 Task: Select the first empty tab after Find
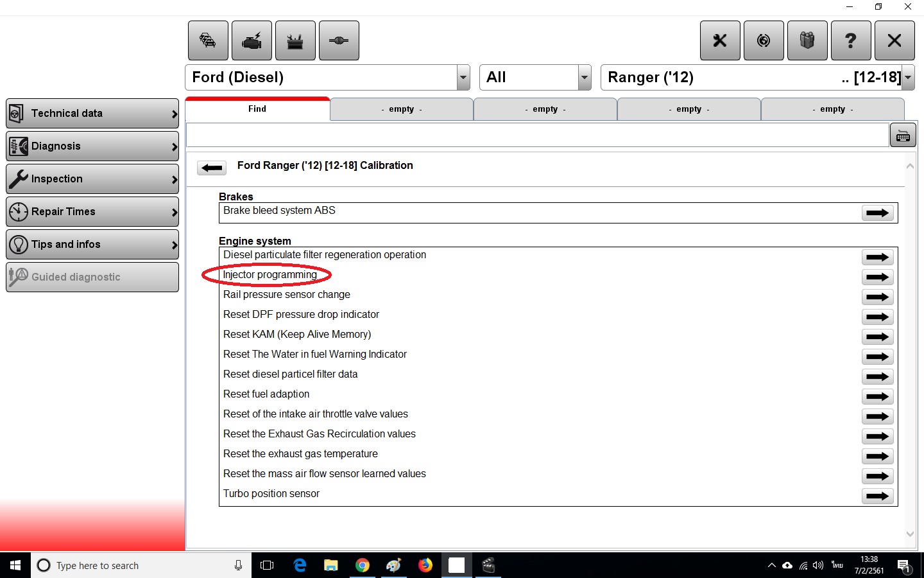(402, 109)
